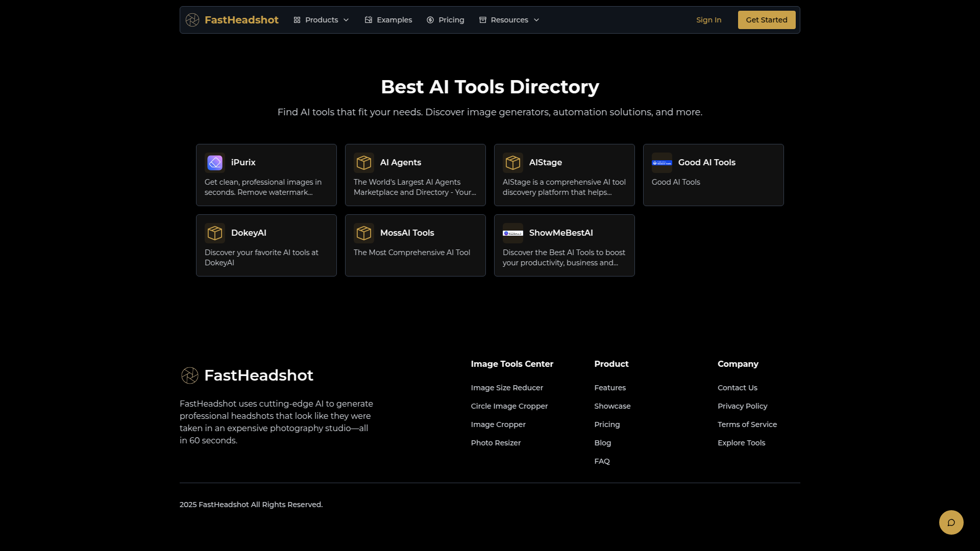The width and height of the screenshot is (980, 551).
Task: Open the chat bubble widget
Action: pos(951,522)
